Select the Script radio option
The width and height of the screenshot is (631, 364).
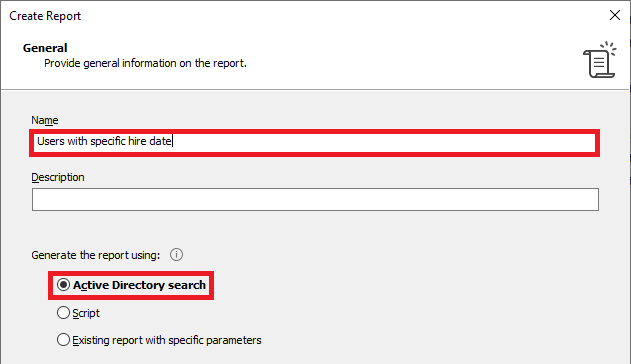63,313
